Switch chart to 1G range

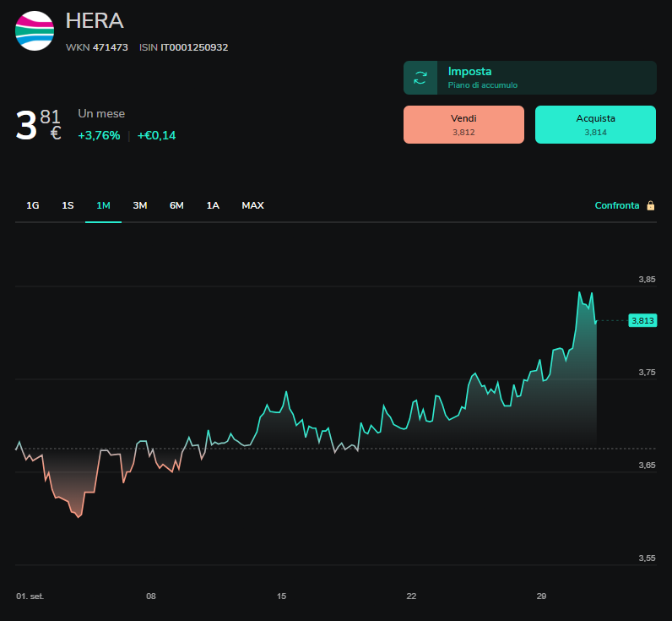tap(33, 205)
